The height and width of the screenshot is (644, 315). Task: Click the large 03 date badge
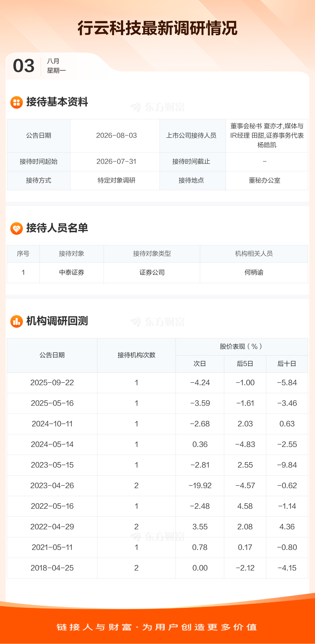24,66
